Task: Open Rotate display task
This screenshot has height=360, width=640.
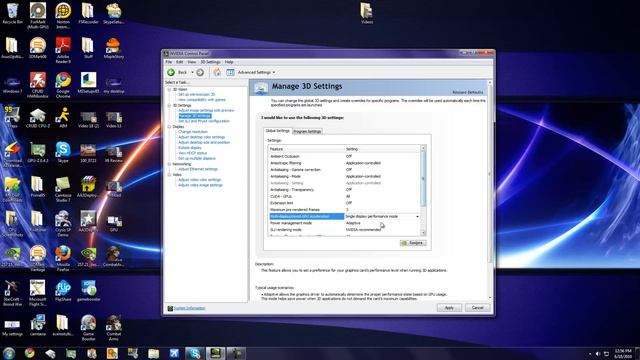Action: [190, 148]
